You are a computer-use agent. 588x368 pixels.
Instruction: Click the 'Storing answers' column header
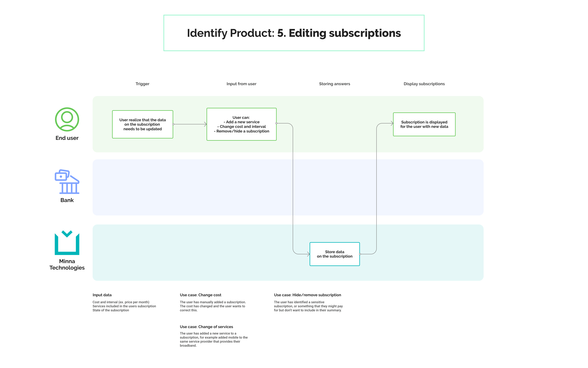click(x=335, y=84)
